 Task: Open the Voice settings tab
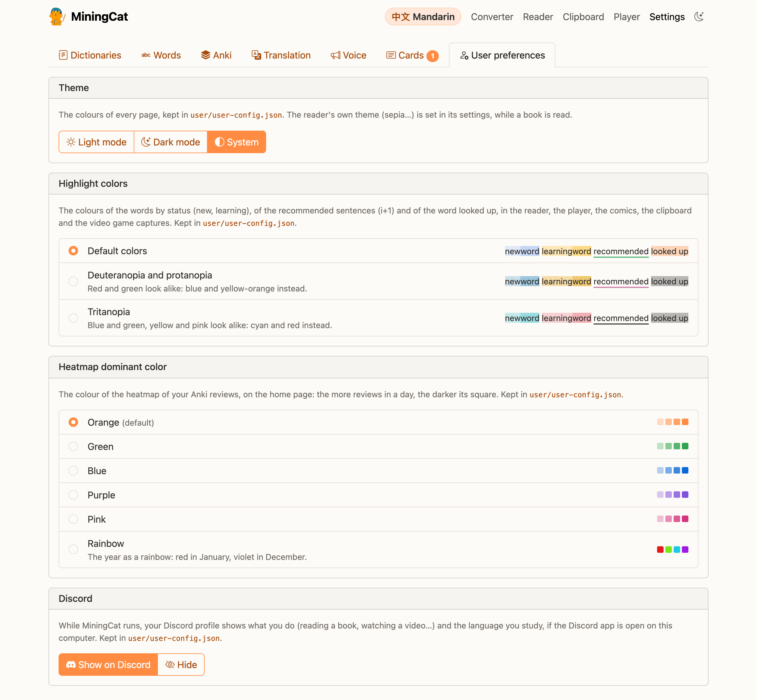(x=349, y=55)
